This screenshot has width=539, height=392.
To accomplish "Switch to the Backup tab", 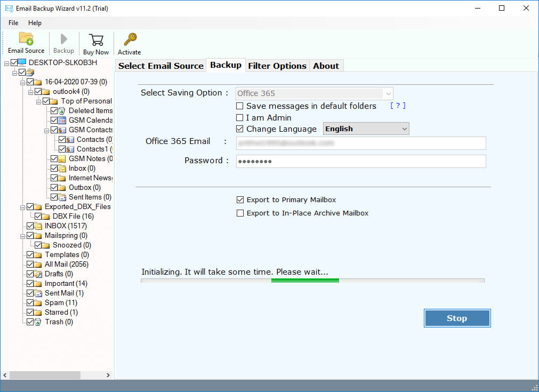I will coord(226,65).
